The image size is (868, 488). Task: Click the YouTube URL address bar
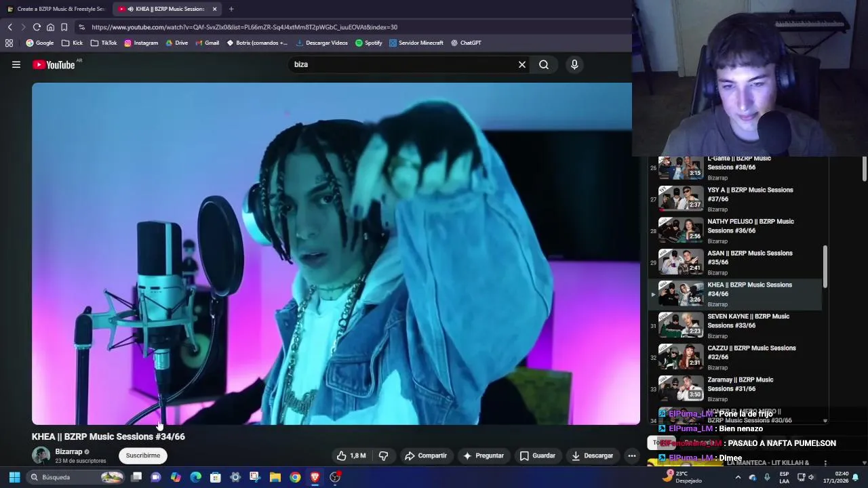[353, 27]
